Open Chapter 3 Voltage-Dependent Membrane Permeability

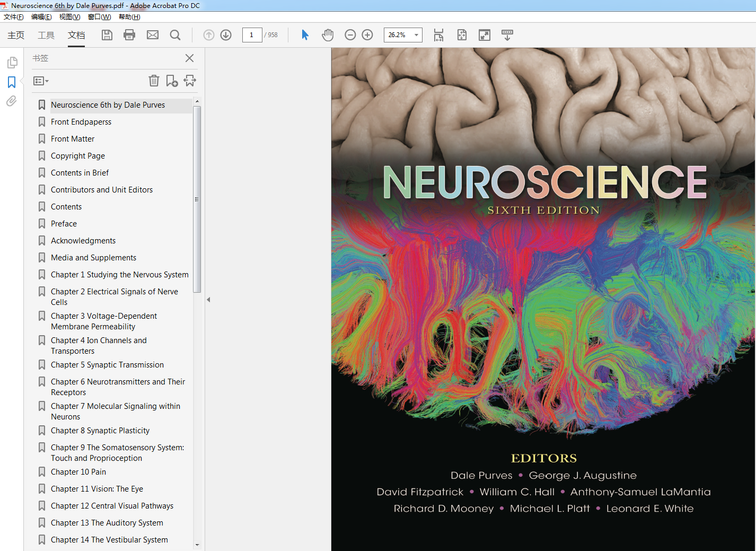(104, 321)
